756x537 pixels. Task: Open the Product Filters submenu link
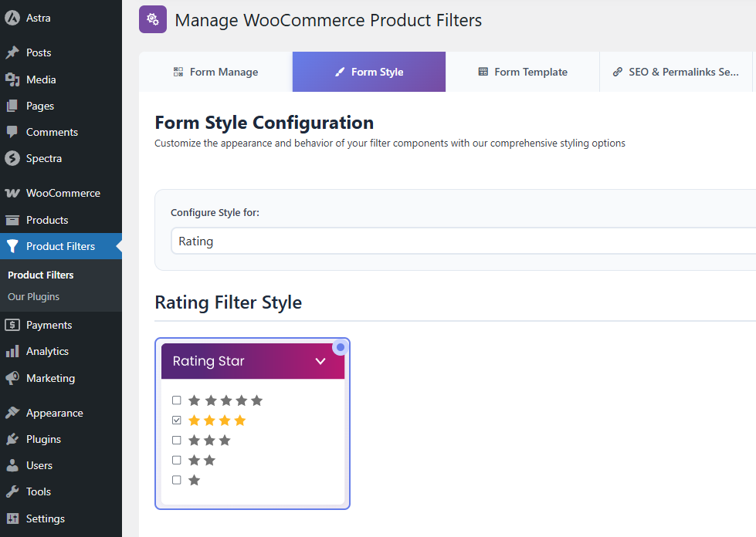(40, 275)
